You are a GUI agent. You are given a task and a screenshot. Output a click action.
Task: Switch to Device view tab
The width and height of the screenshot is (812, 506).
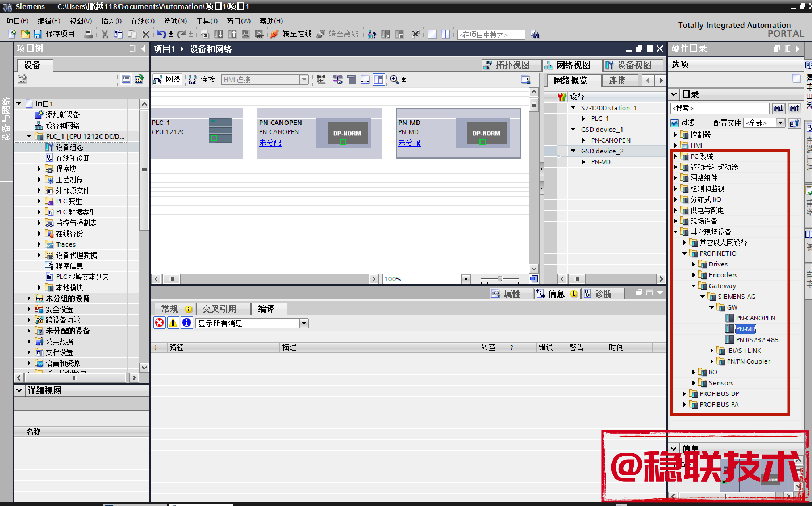(633, 65)
